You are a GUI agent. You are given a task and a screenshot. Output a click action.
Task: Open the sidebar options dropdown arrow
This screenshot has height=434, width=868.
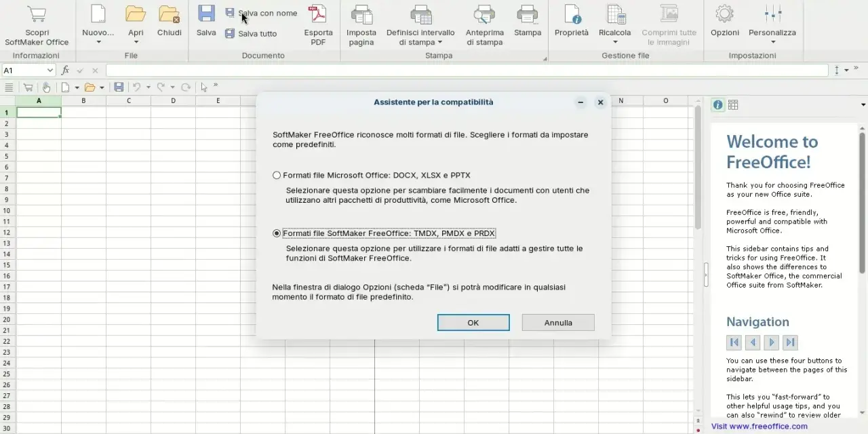tap(863, 104)
